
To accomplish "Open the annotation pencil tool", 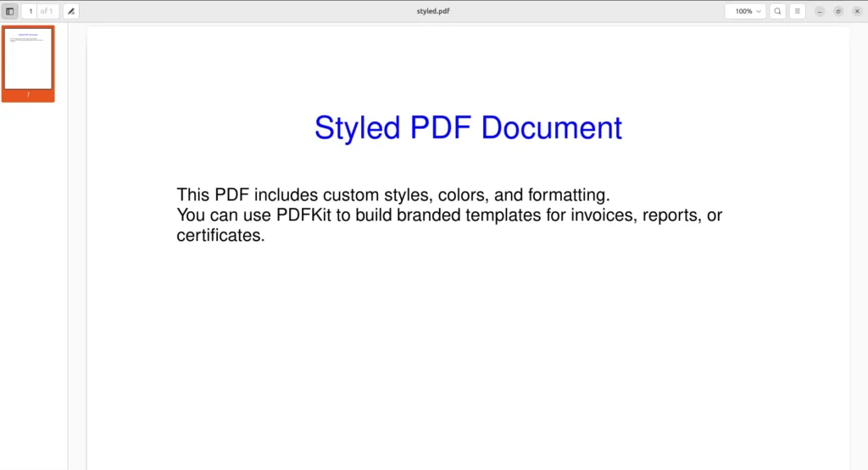I will (71, 11).
